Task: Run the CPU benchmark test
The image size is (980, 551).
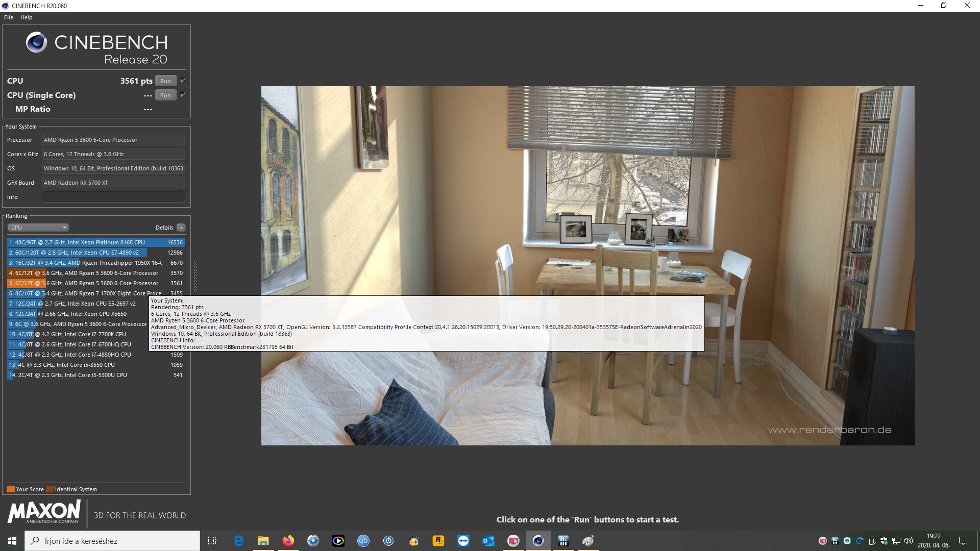Action: pos(165,81)
